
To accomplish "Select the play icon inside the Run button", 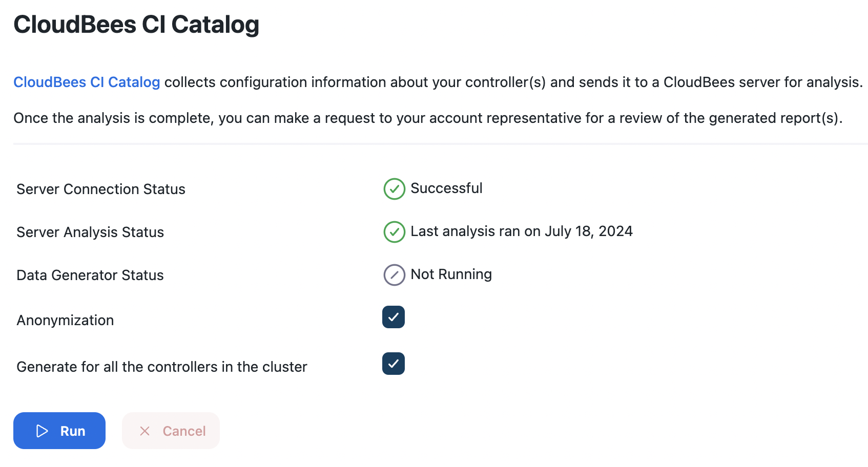I will click(x=42, y=431).
